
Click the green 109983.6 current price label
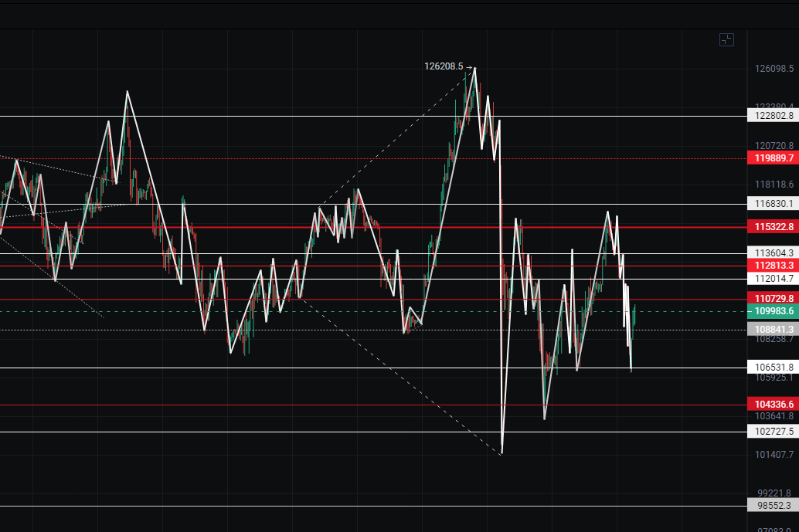[x=773, y=311]
